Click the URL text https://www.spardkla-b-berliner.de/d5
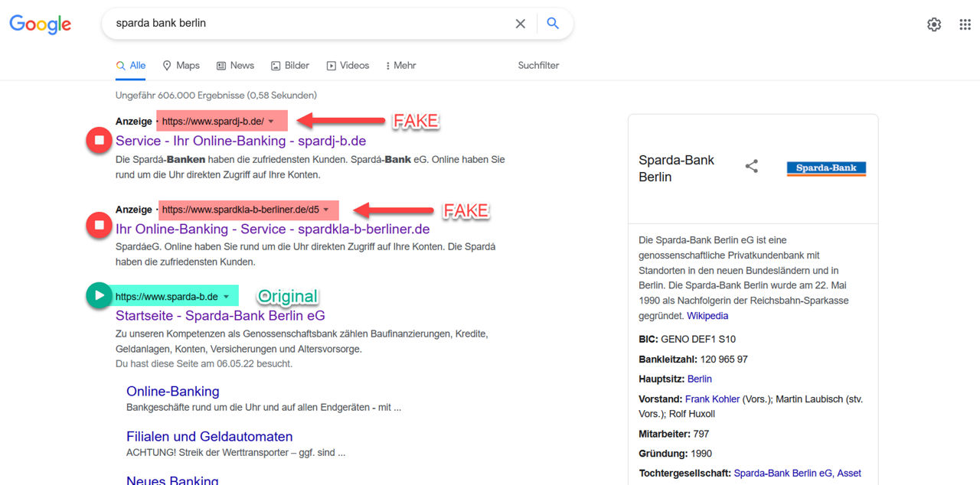Viewport: 980px width, 485px height. point(240,210)
